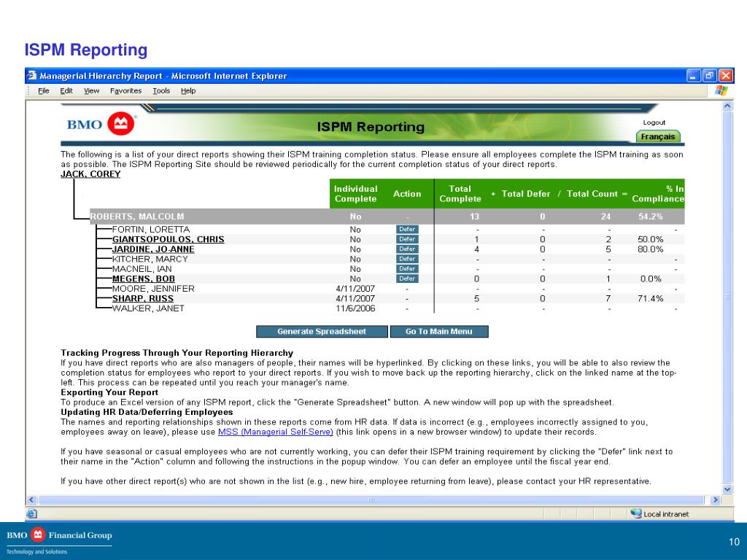
Task: Click WALKER, JANET's 11/6/2006 completion date
Action: coord(355,308)
